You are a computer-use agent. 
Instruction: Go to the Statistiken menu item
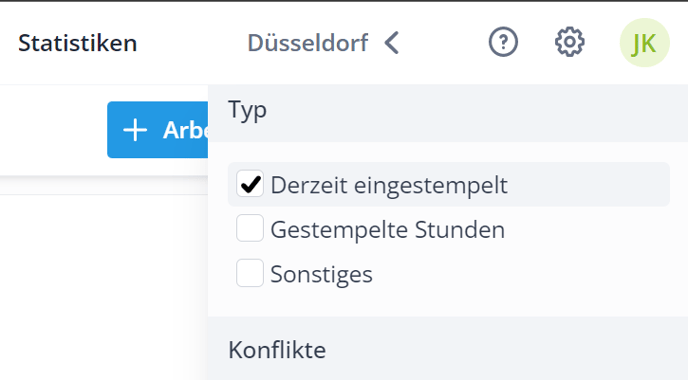[x=78, y=43]
